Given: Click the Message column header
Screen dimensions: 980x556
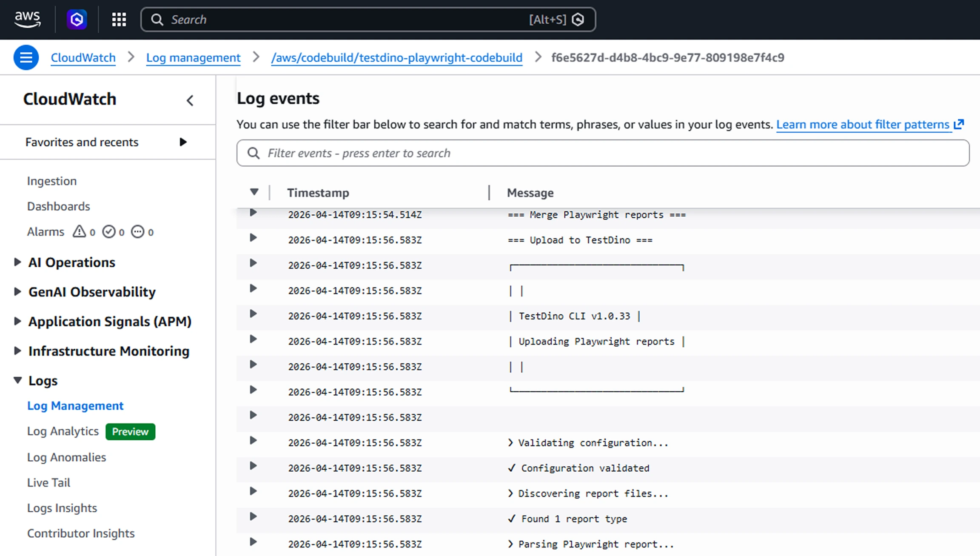Looking at the screenshot, I should pyautogui.click(x=530, y=193).
